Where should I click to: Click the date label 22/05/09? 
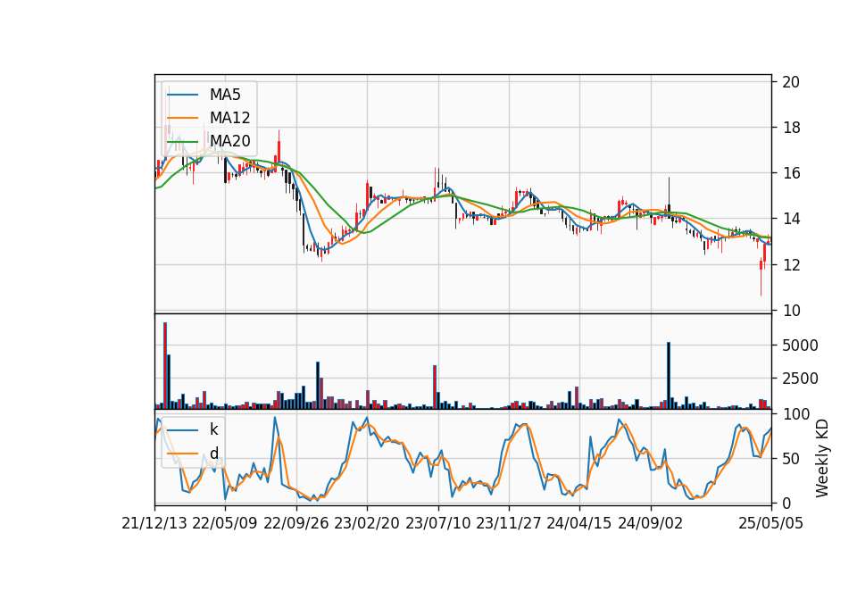(225, 523)
